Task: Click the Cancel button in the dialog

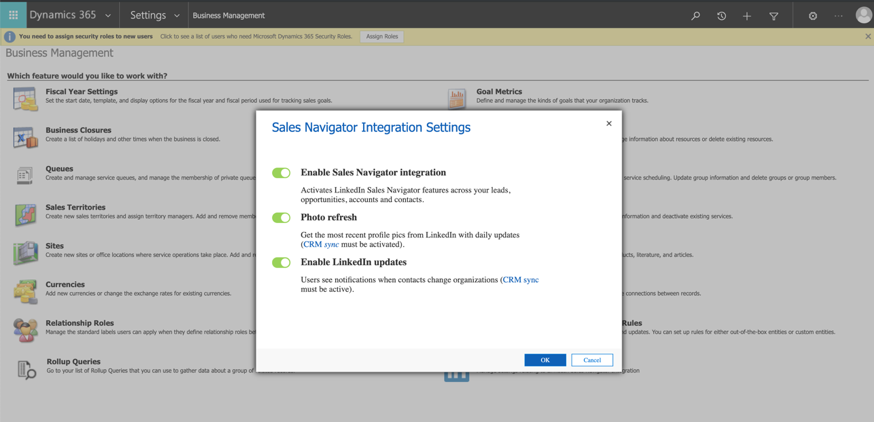Action: click(x=592, y=360)
